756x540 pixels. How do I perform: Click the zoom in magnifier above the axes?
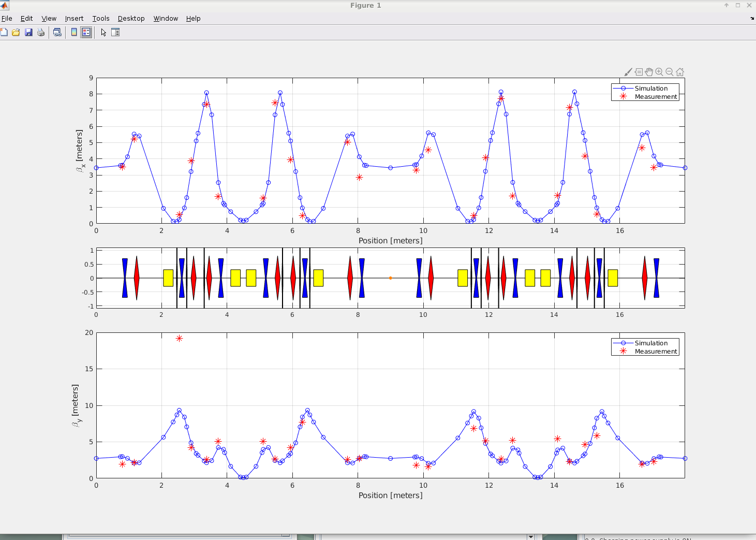(x=659, y=72)
